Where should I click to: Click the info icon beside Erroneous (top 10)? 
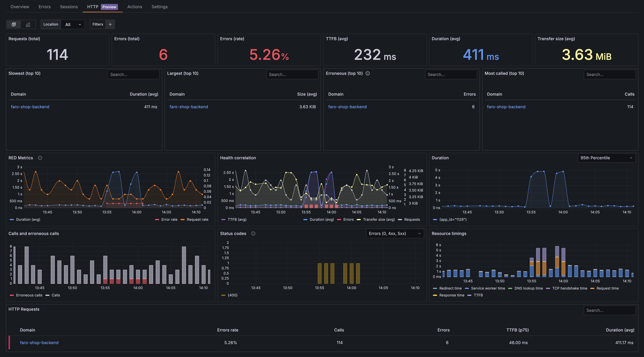[367, 73]
